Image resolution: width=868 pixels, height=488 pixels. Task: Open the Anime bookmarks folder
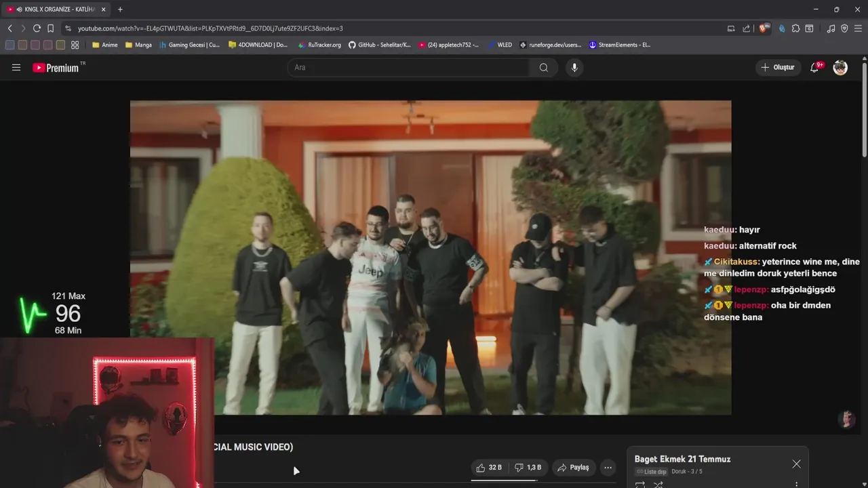point(104,45)
